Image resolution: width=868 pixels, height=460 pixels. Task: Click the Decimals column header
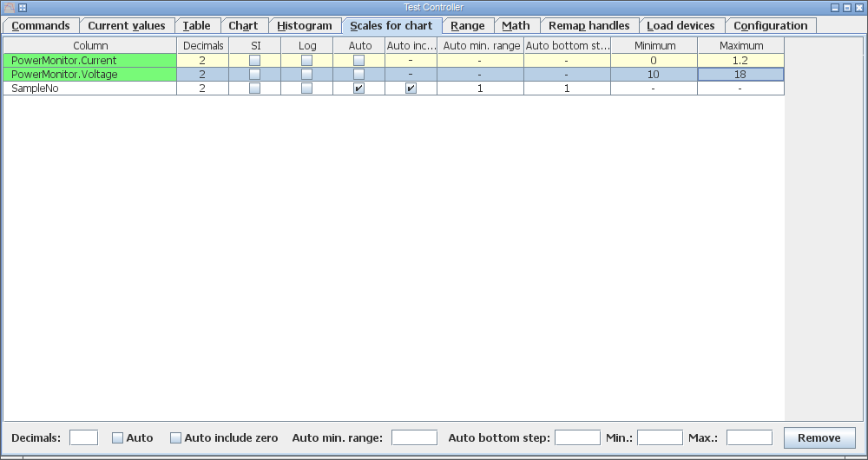[x=203, y=46]
